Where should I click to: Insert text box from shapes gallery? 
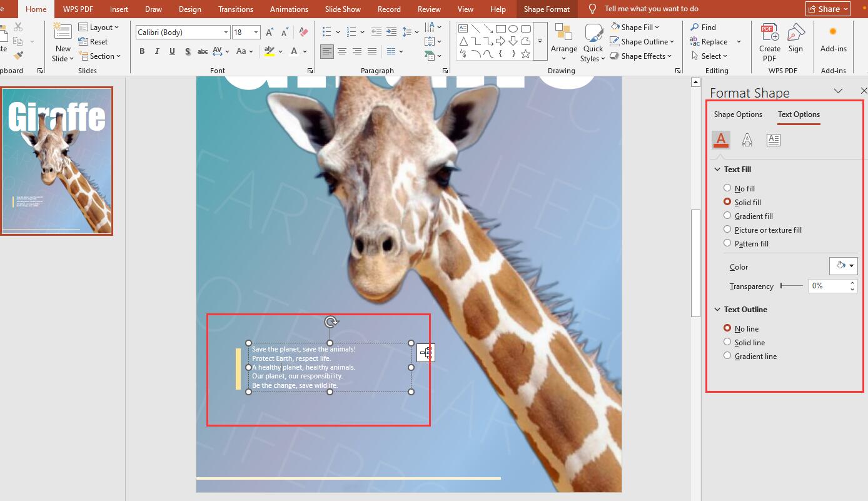[463, 29]
